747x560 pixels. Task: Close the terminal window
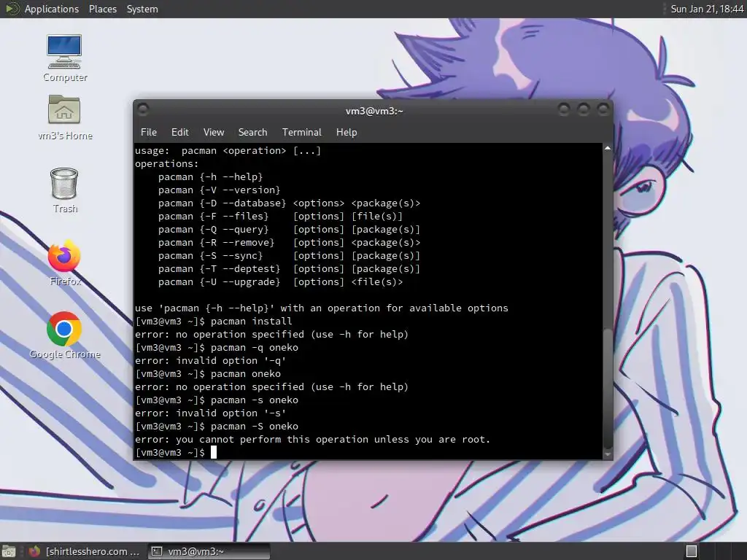pos(603,110)
